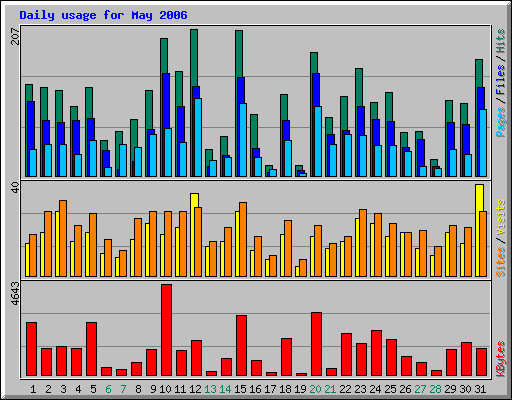Click day label '23' on the axis
The height and width of the screenshot is (400, 512).
[360, 389]
